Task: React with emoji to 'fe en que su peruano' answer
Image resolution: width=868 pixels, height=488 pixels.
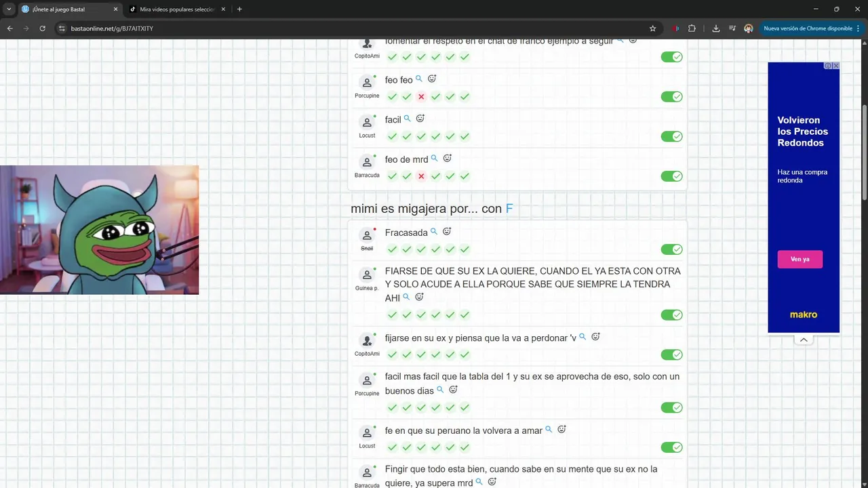Action: 561,429
